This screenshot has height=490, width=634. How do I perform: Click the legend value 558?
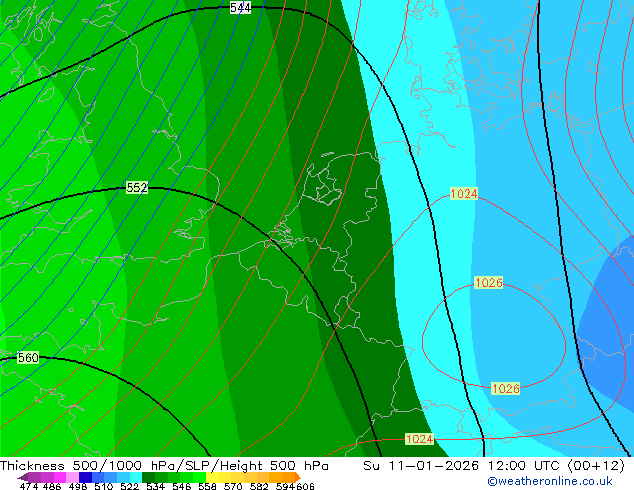coord(207,486)
